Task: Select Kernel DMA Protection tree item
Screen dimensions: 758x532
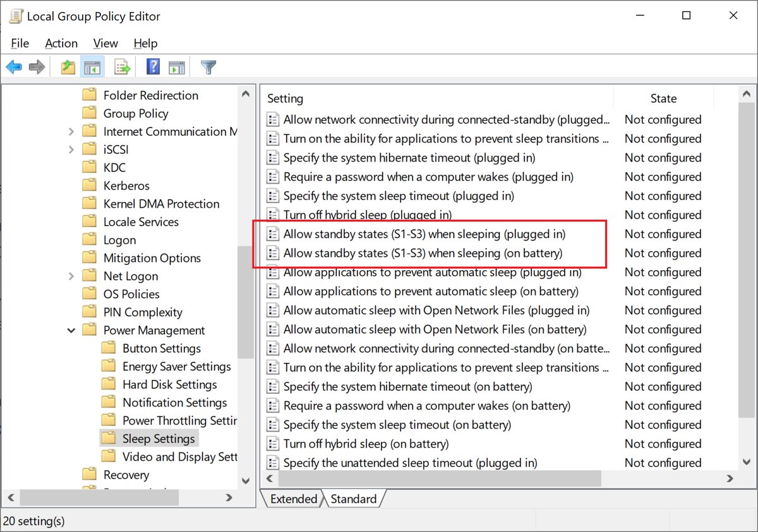Action: 161,204
